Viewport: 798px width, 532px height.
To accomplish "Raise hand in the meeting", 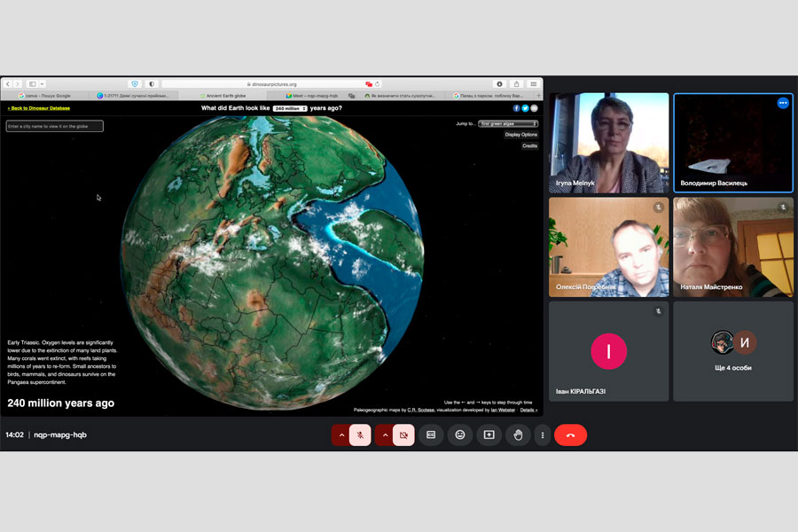I will click(x=518, y=435).
